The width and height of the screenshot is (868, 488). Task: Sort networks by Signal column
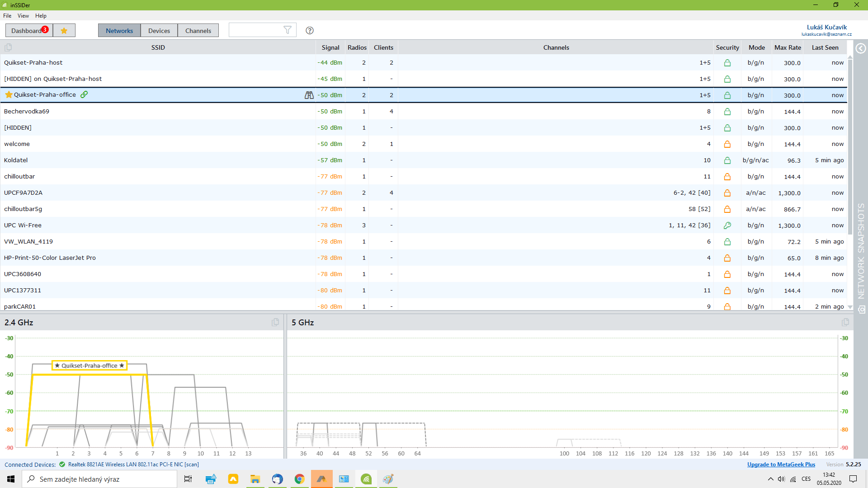tap(330, 47)
